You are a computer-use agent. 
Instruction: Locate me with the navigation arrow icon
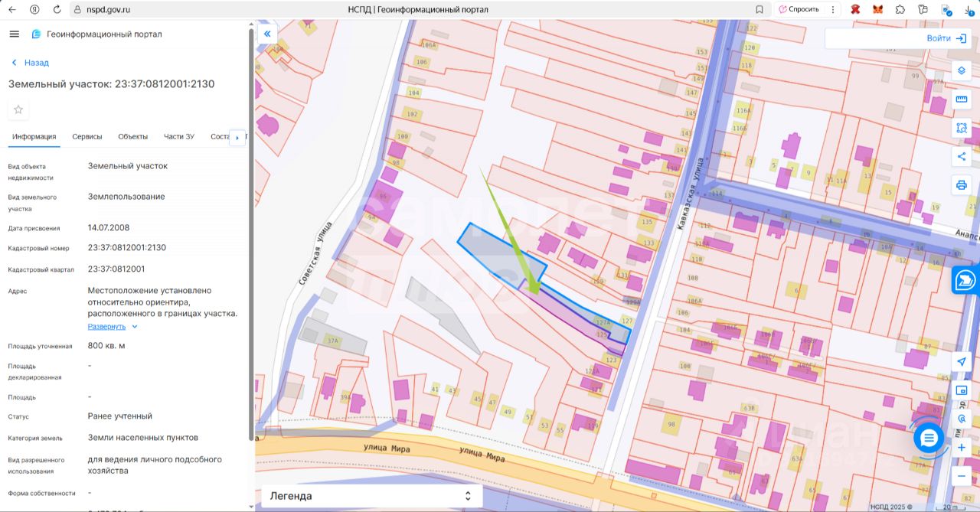[962, 361]
